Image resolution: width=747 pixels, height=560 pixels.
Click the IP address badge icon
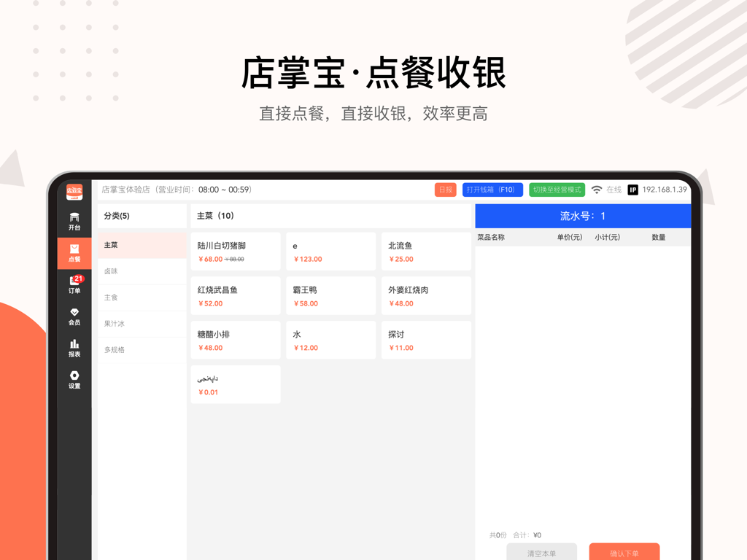(x=631, y=189)
